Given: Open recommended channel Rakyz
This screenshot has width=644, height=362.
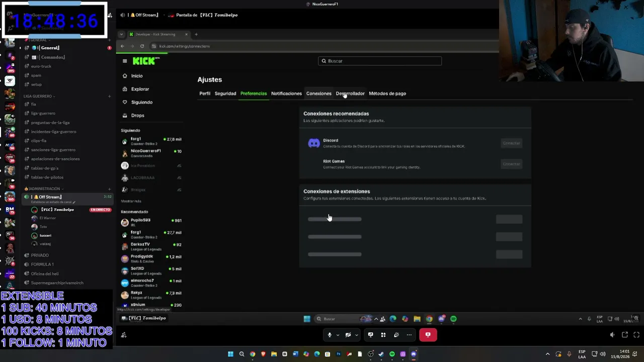Looking at the screenshot, I should [151, 295].
